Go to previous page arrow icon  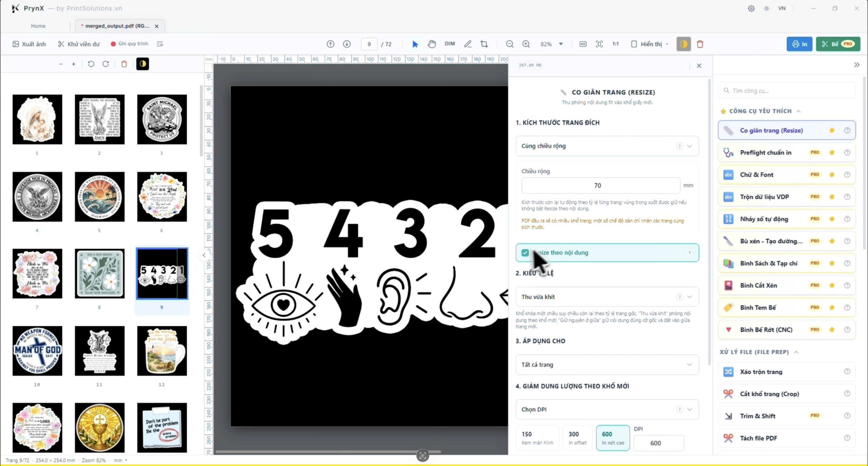330,44
